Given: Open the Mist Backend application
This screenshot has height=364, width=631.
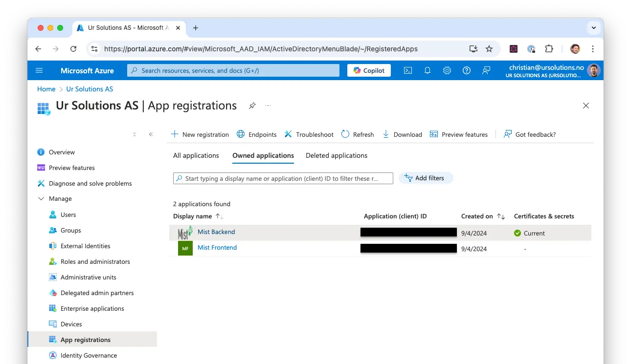Looking at the screenshot, I should [216, 232].
